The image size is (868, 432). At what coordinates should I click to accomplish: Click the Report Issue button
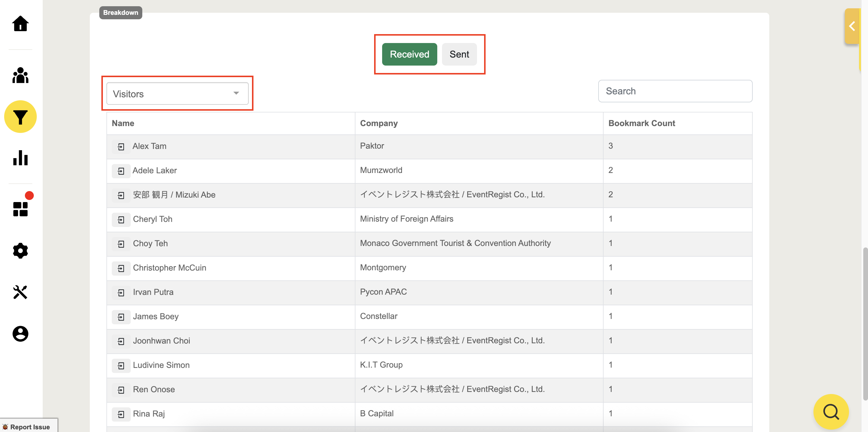coord(29,427)
